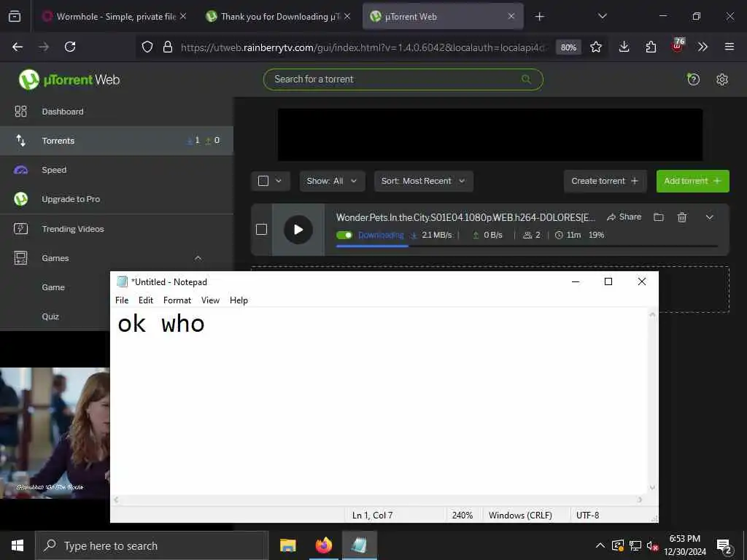Show hidden system tray icons
This screenshot has width=747, height=560.
click(x=600, y=545)
